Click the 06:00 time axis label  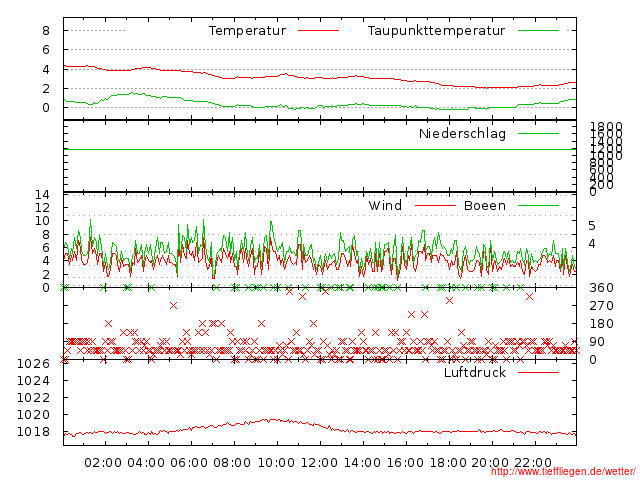(x=189, y=463)
